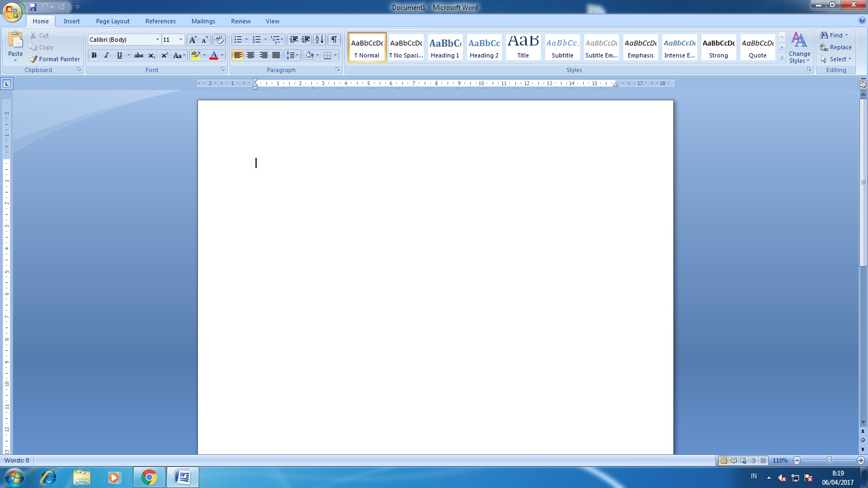The width and height of the screenshot is (868, 488).
Task: Switch to the Insert tab
Action: click(x=72, y=21)
